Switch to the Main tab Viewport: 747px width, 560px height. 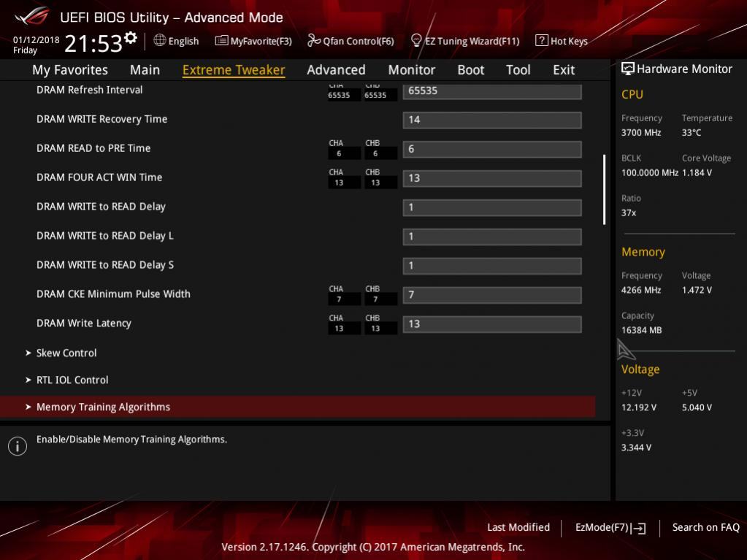pos(145,70)
